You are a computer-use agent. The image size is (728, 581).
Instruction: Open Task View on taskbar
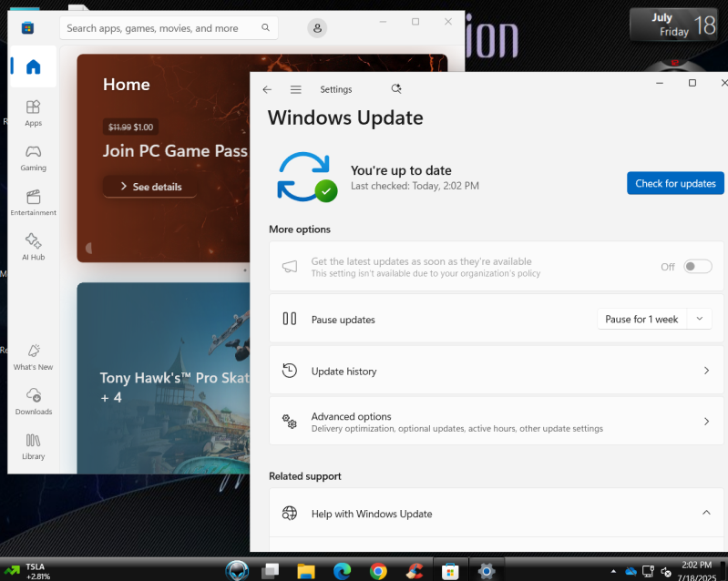(x=271, y=570)
